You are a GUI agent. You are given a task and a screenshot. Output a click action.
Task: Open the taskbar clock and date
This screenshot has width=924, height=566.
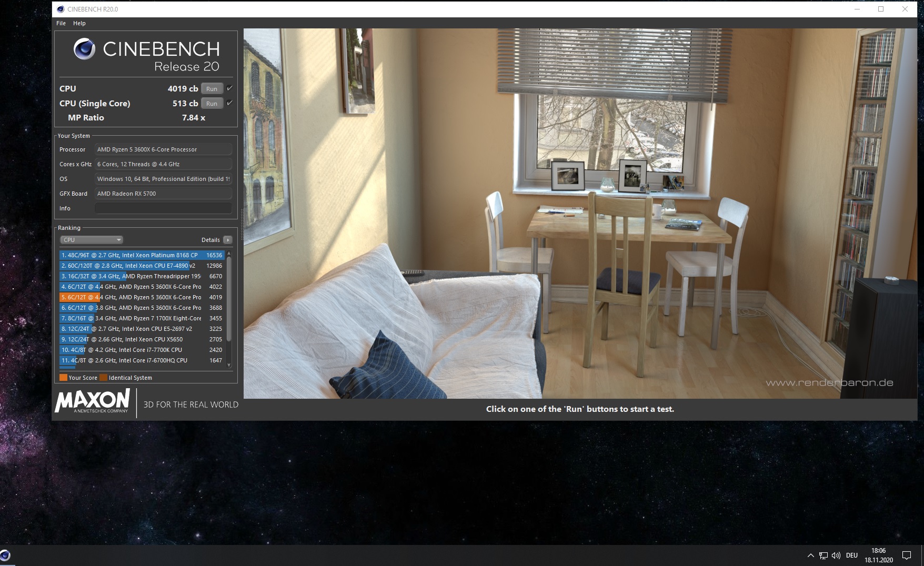(x=879, y=555)
